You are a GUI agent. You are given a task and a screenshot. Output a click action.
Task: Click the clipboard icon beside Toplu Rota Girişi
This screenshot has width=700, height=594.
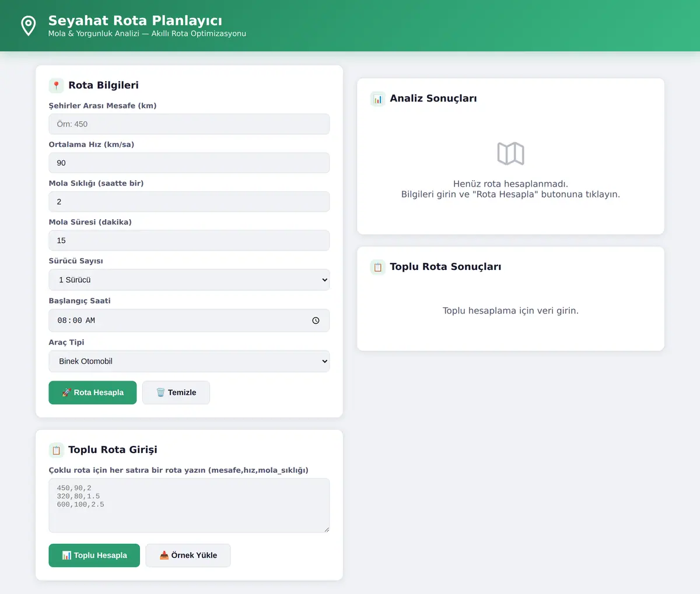coord(56,450)
